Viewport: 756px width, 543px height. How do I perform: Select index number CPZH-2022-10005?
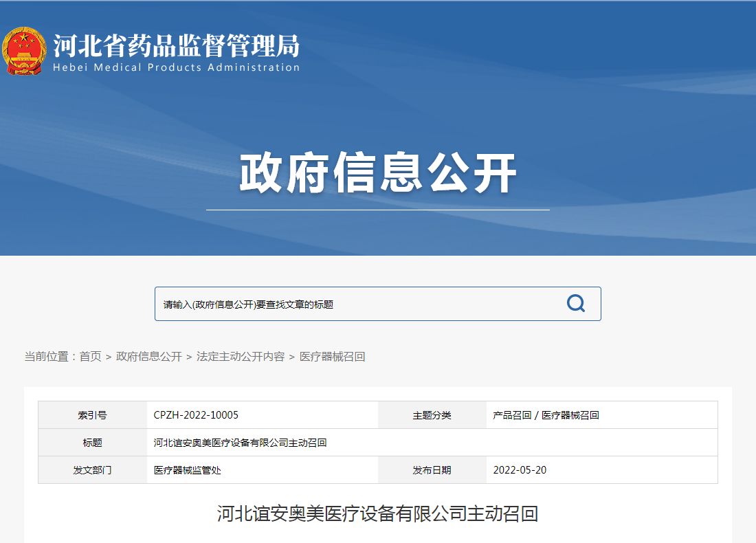(x=196, y=415)
